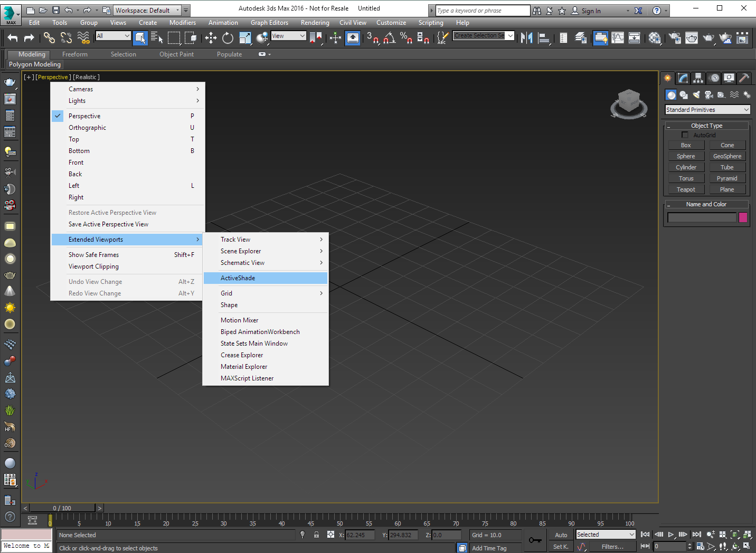Click the Select and Link tool
Image resolution: width=756 pixels, height=553 pixels.
coord(49,37)
